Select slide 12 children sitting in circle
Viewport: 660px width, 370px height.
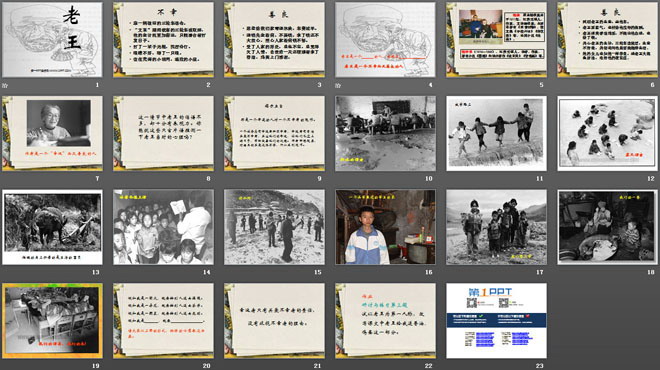[x=607, y=133]
